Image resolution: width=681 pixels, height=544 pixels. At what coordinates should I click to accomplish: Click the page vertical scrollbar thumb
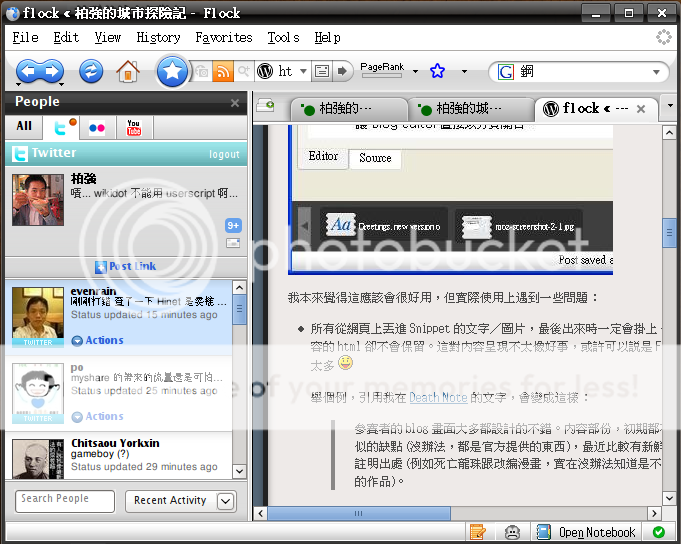[x=669, y=233]
